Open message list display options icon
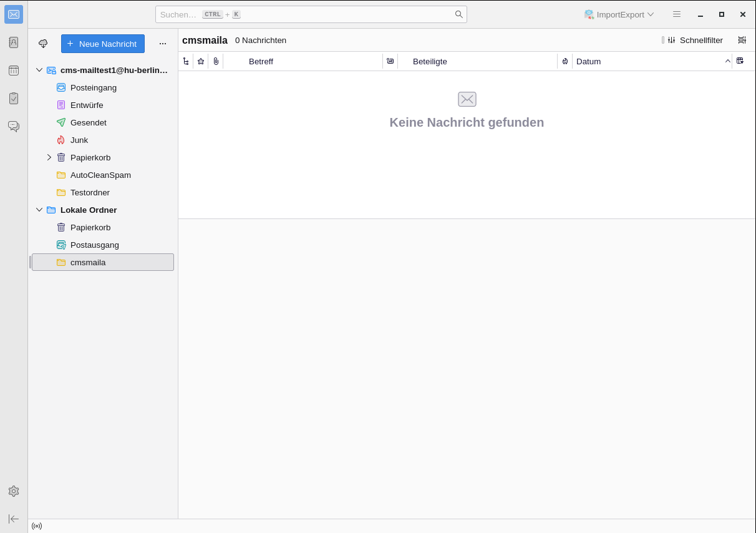The width and height of the screenshot is (756, 533). (x=742, y=40)
